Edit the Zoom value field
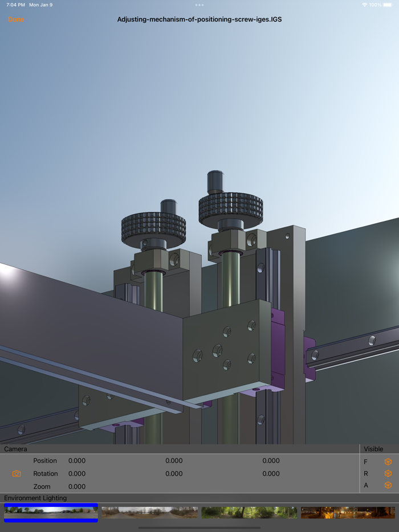 click(x=77, y=487)
